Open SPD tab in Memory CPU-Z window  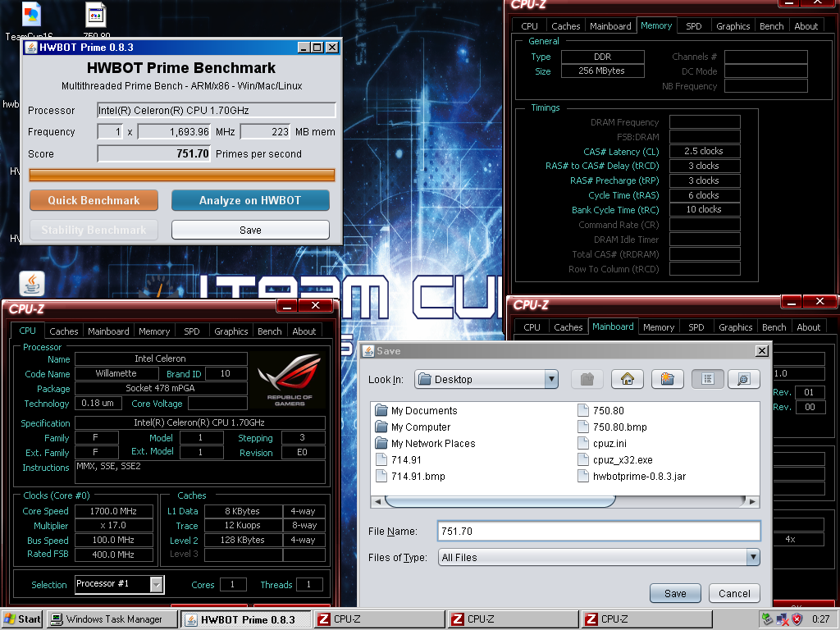point(694,26)
